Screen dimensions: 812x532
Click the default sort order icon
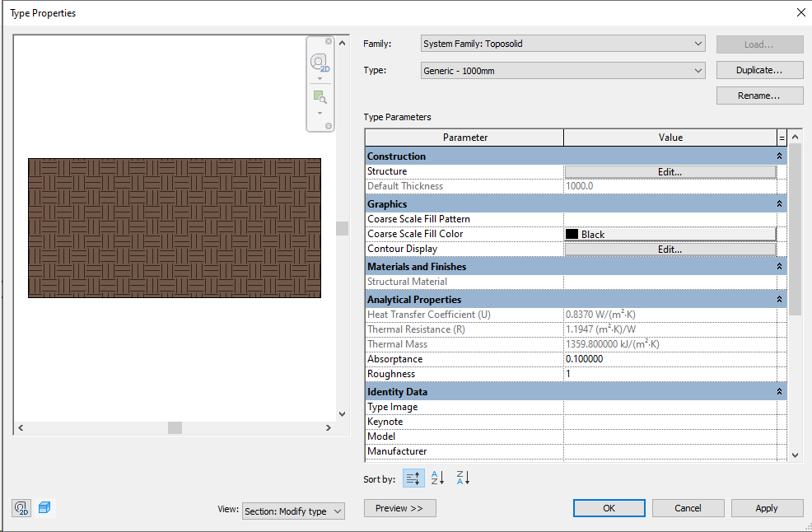[413, 478]
